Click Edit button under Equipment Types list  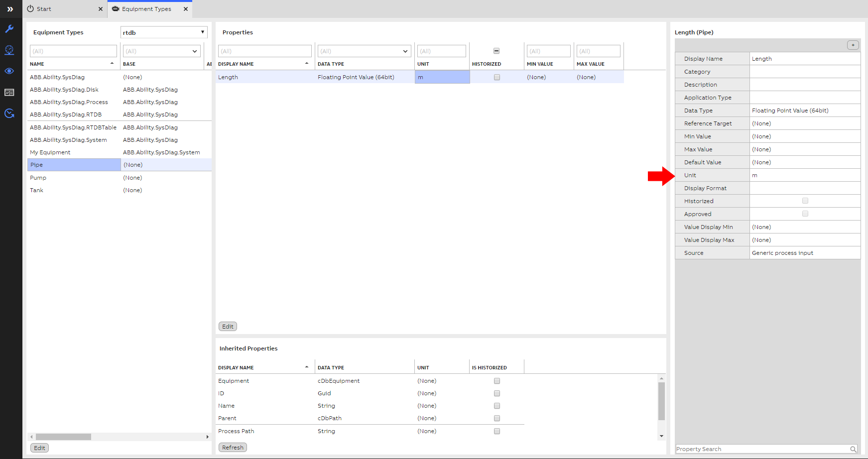40,448
